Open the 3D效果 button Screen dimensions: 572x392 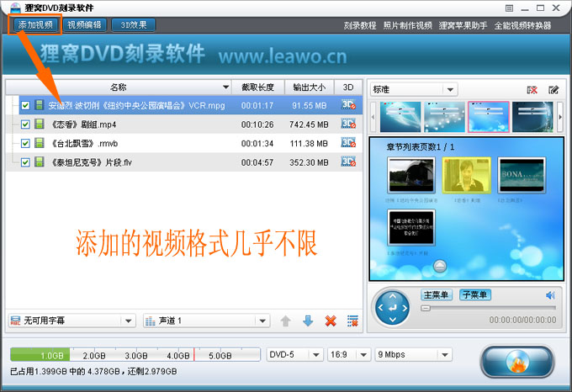click(x=134, y=24)
